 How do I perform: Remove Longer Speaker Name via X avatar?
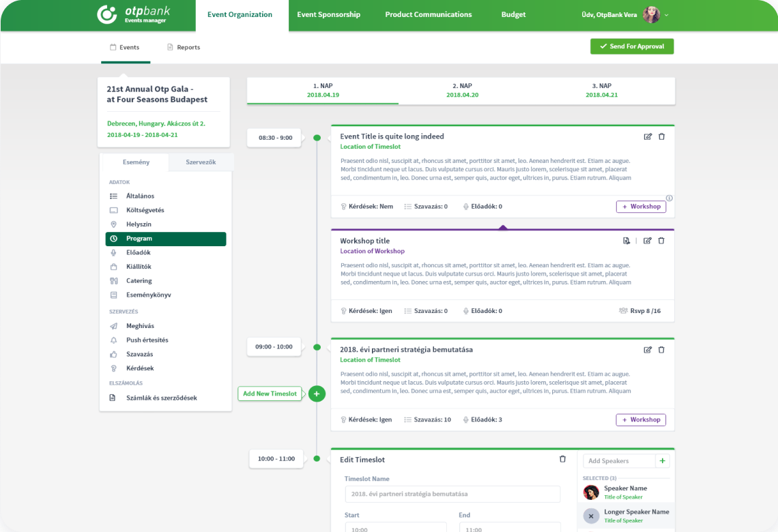tap(591, 516)
